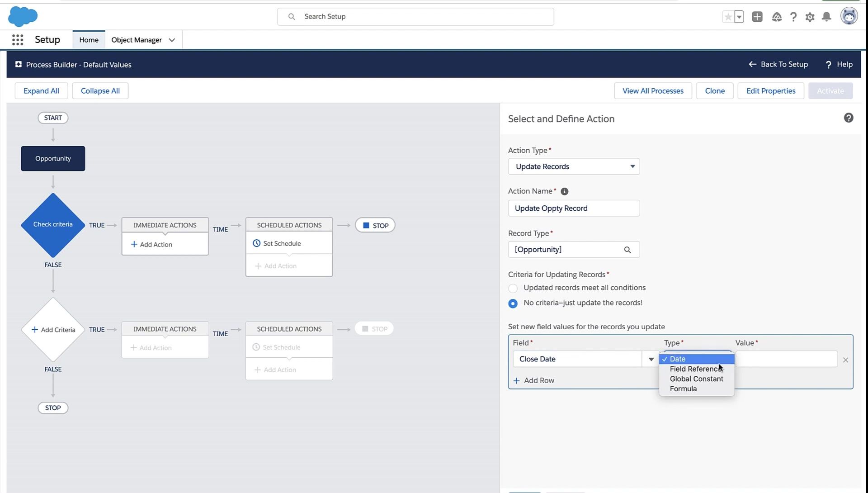
Task: Click the favorites star icon
Action: pos(728,17)
